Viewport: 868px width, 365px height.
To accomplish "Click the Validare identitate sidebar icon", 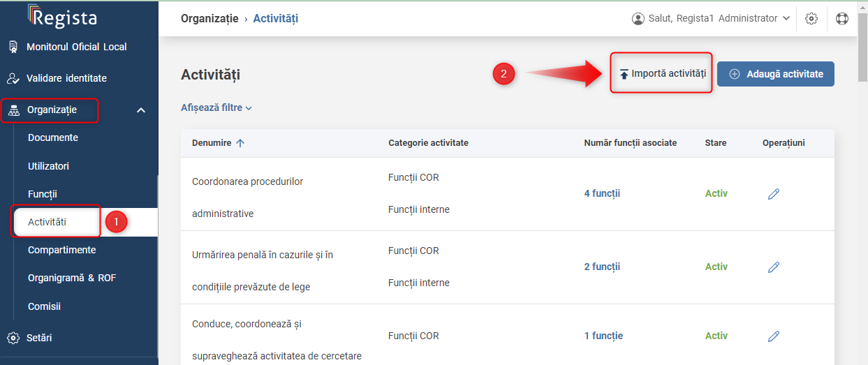I will [x=13, y=78].
